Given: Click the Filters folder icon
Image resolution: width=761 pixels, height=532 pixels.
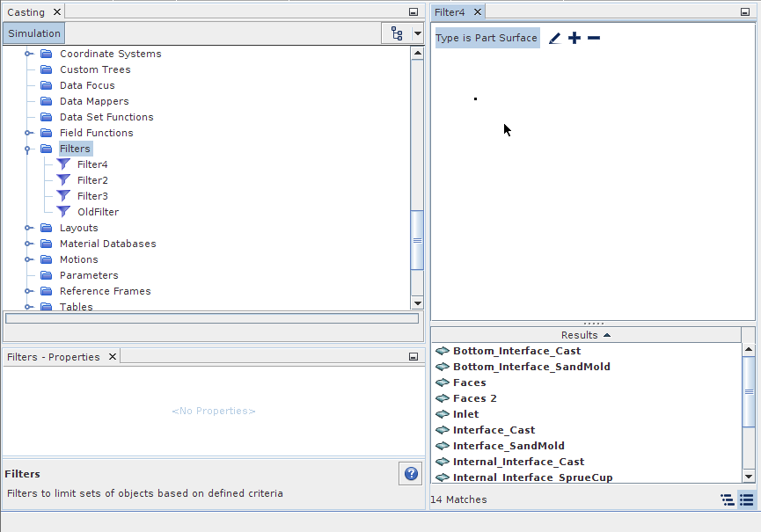Looking at the screenshot, I should (46, 149).
